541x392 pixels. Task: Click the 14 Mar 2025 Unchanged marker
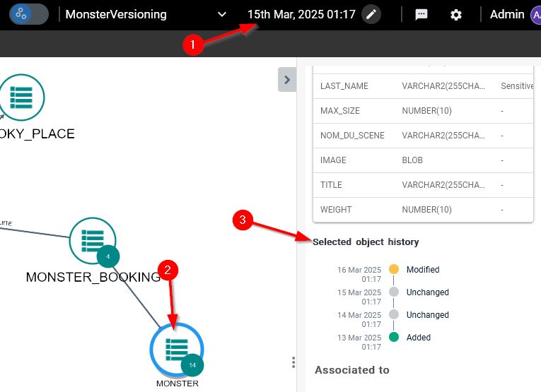click(x=394, y=314)
